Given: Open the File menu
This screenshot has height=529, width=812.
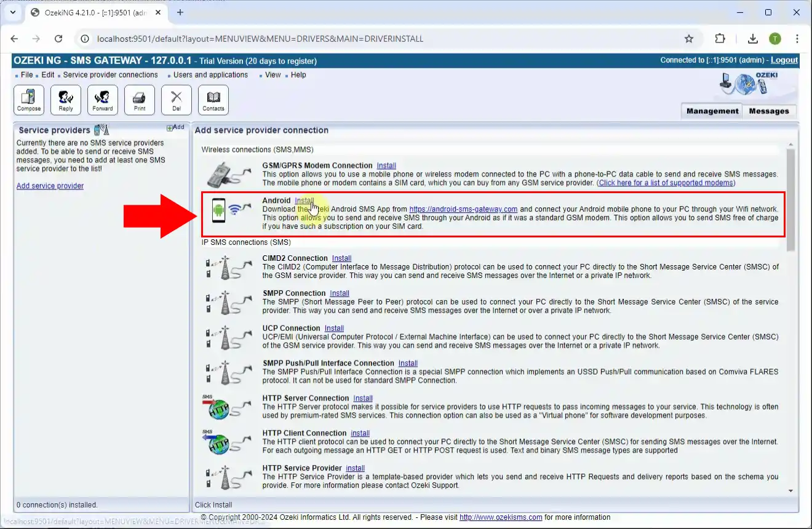Looking at the screenshot, I should pos(26,75).
